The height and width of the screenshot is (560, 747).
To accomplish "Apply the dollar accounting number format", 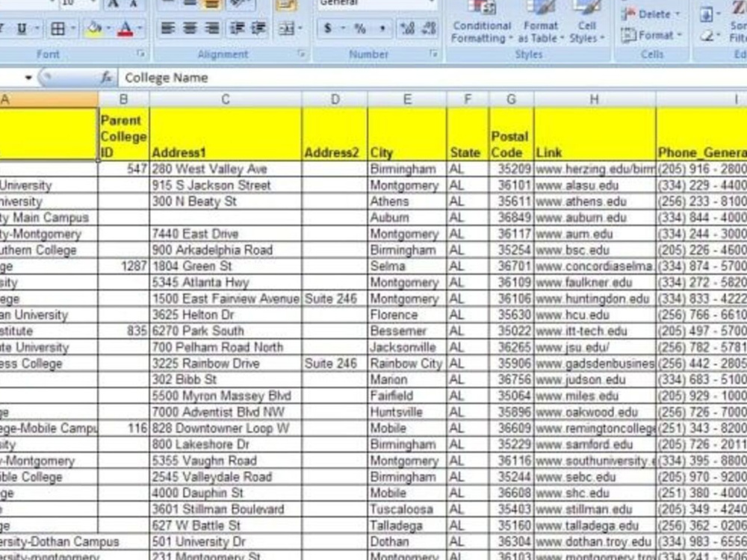I will (x=327, y=28).
